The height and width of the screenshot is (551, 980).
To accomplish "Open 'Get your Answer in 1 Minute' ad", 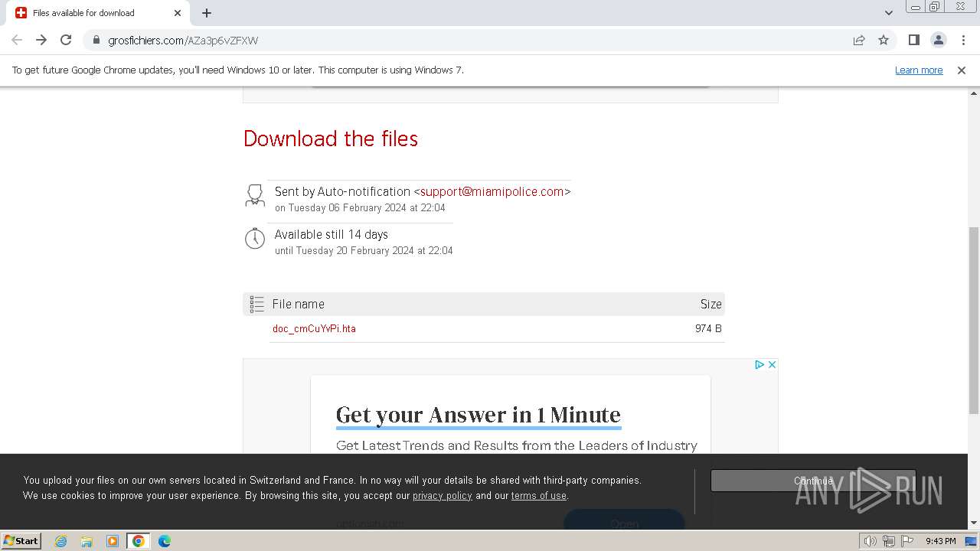I will click(479, 414).
